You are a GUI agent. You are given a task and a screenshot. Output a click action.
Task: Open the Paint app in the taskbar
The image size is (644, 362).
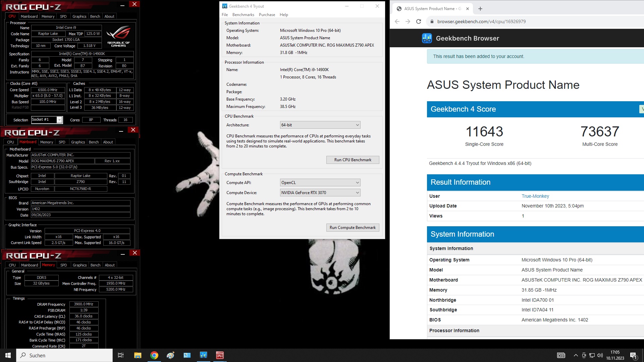[x=171, y=355]
